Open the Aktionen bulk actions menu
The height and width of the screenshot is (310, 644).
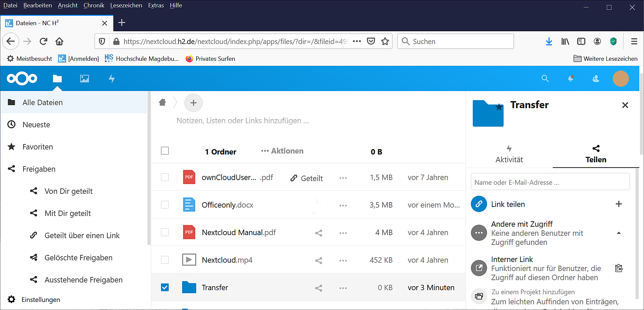coord(282,151)
